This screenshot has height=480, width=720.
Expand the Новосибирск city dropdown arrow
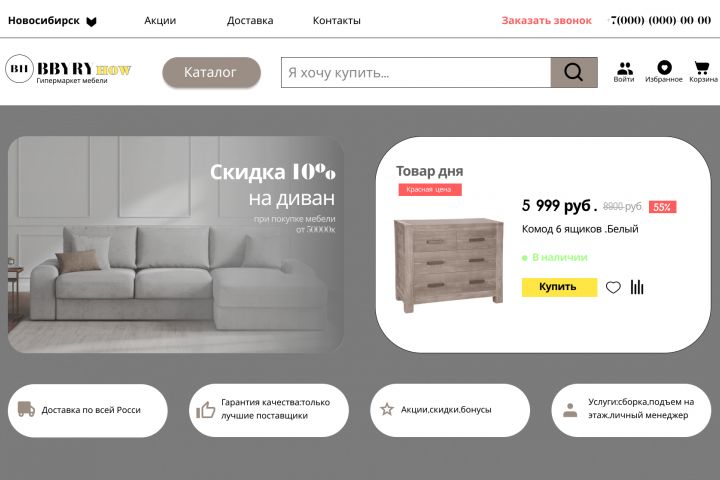91,22
